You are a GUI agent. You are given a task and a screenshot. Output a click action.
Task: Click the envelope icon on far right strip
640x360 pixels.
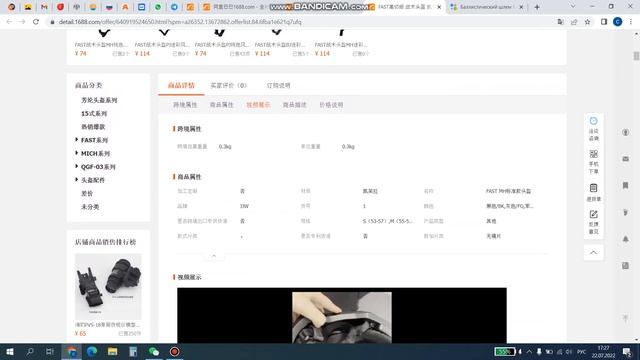625,159
